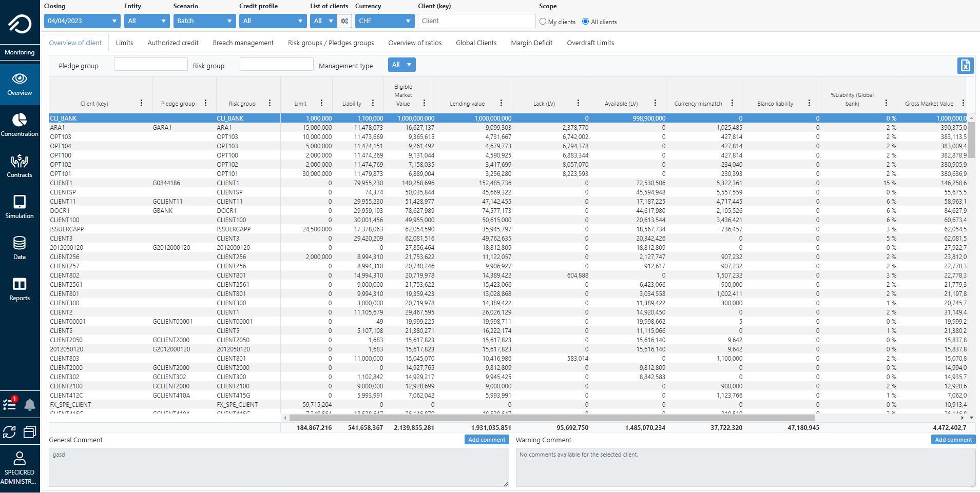Open the Concentration pie chart icon

point(20,120)
